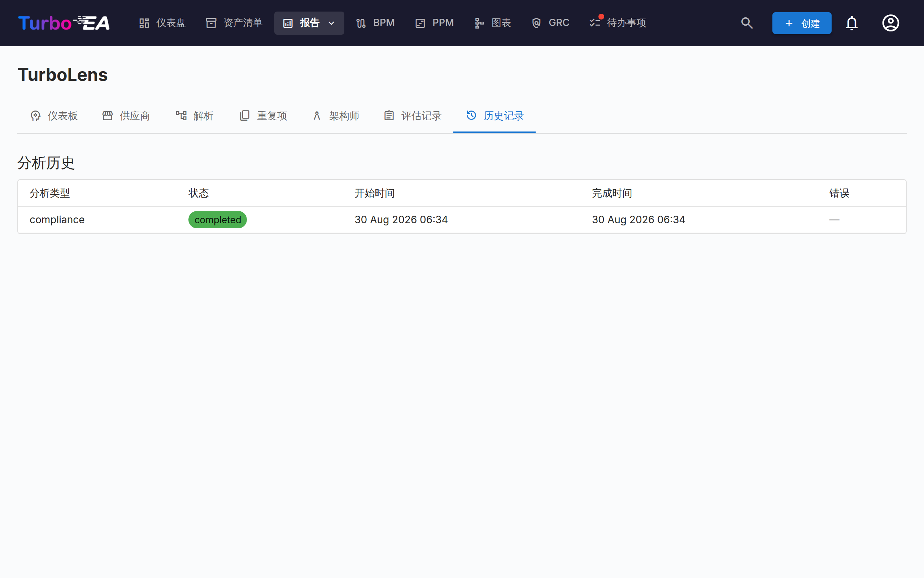Click the Turbo EA logo

64,23
